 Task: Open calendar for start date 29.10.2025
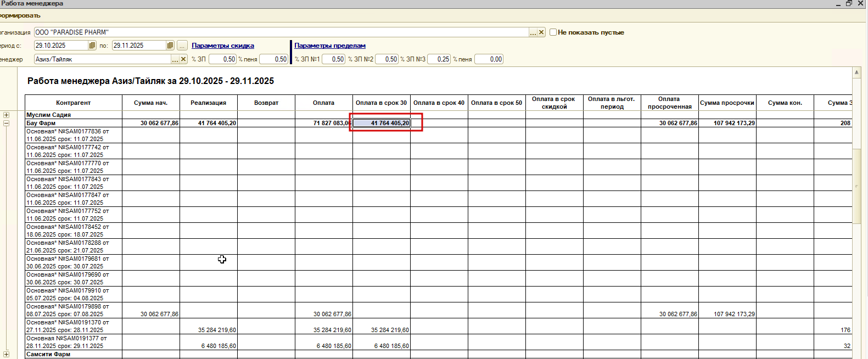click(x=92, y=46)
